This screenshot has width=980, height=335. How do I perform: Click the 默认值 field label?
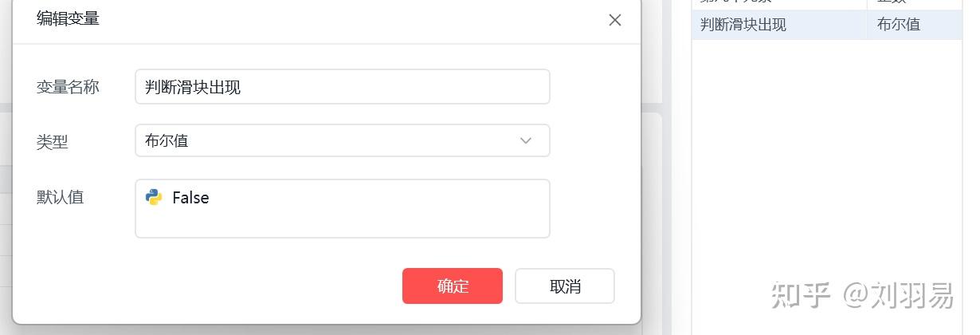coord(61,197)
